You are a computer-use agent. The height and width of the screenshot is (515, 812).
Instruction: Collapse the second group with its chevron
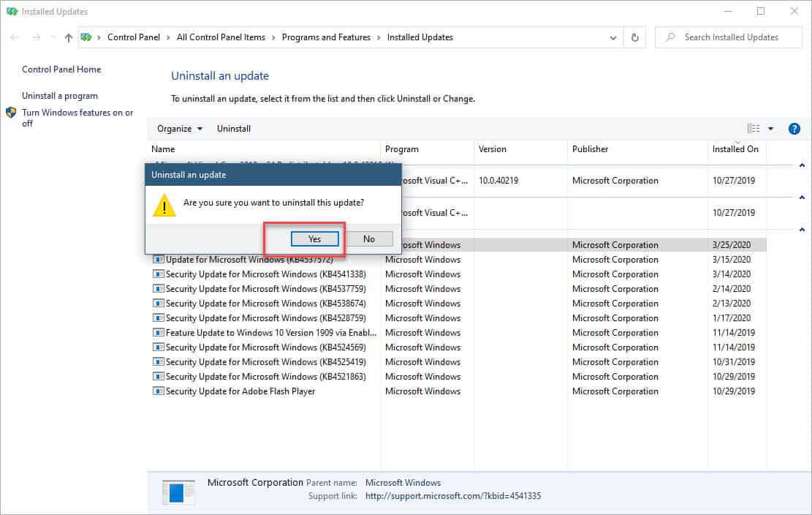[802, 198]
